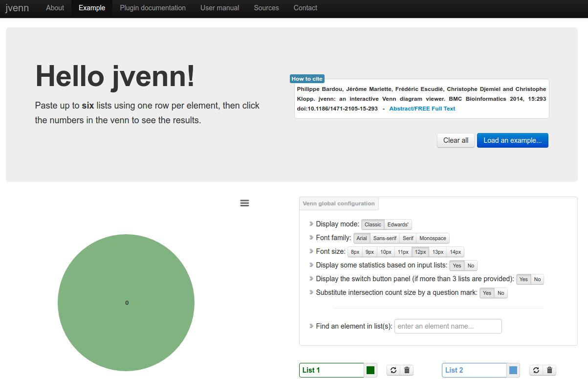588x379 pixels.
Task: Click the trash icon for List 2
Action: click(x=550, y=370)
